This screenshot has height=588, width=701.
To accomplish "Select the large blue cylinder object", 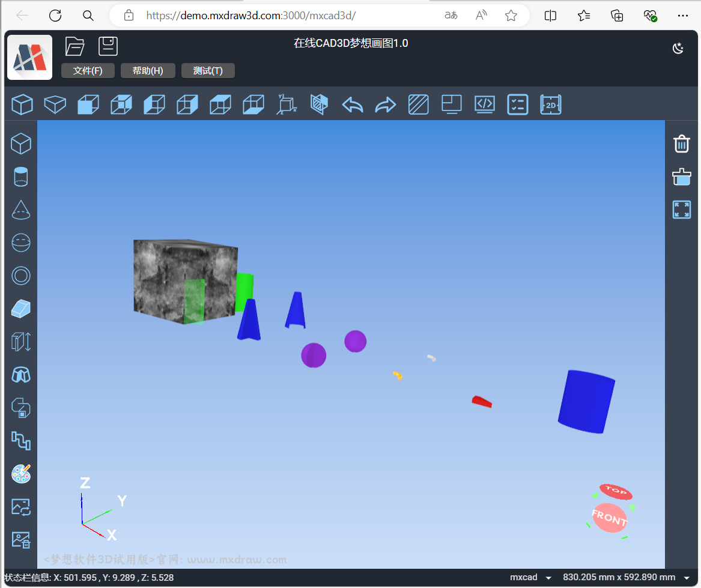I will point(586,402).
